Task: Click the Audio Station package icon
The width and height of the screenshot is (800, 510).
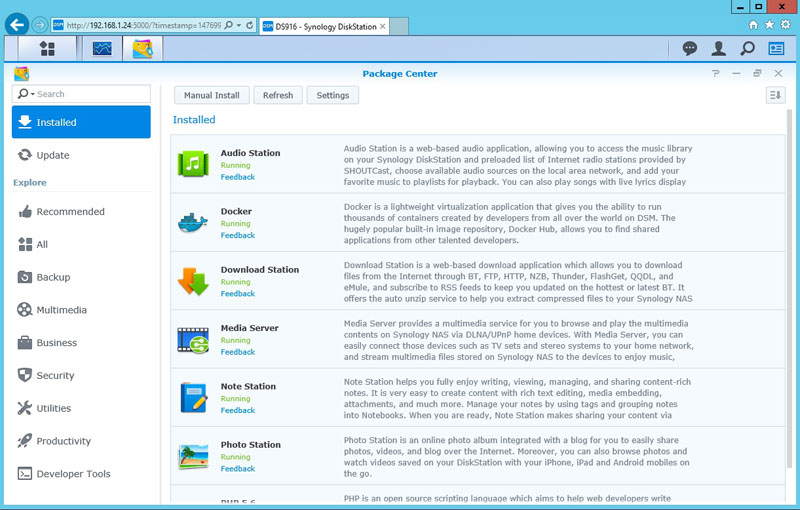Action: [x=193, y=164]
